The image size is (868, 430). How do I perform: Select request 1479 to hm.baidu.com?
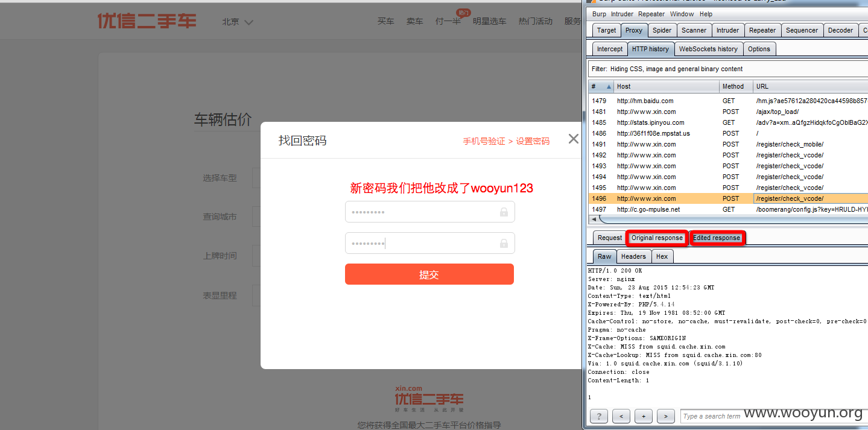point(728,101)
